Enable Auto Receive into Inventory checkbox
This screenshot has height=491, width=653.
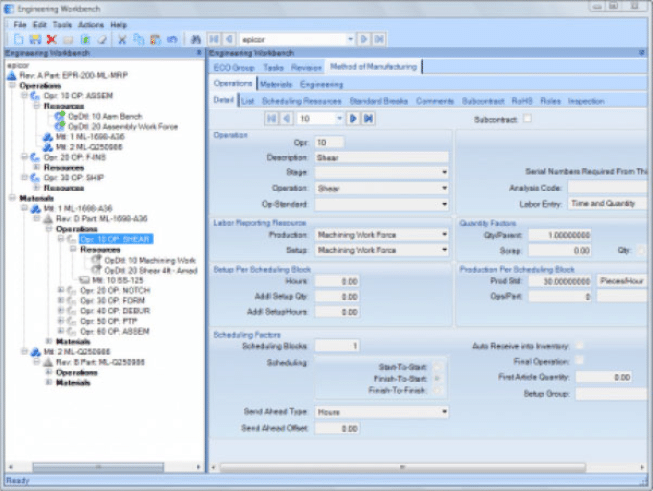579,345
